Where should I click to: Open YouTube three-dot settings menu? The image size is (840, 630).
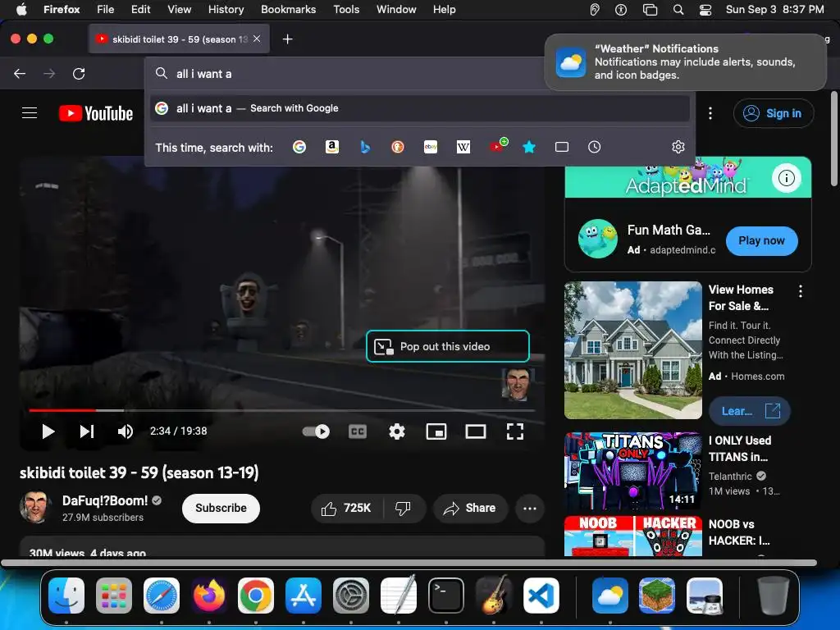[710, 113]
